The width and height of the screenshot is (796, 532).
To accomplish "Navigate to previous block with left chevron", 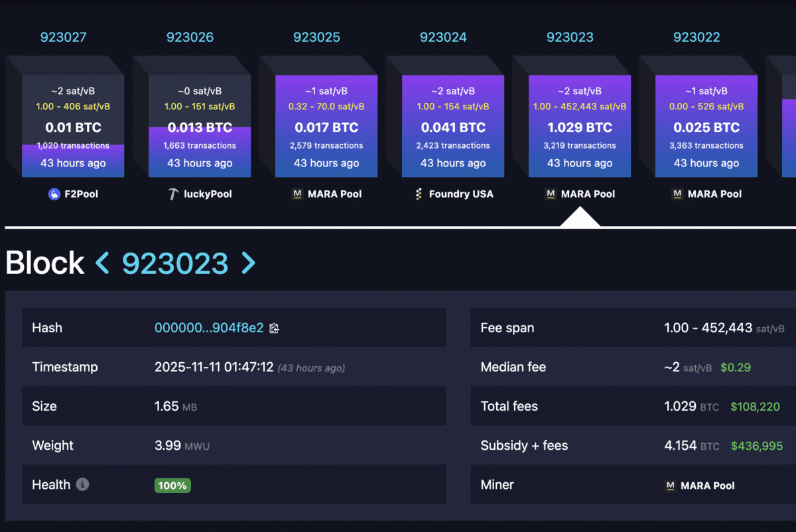I will 101,263.
